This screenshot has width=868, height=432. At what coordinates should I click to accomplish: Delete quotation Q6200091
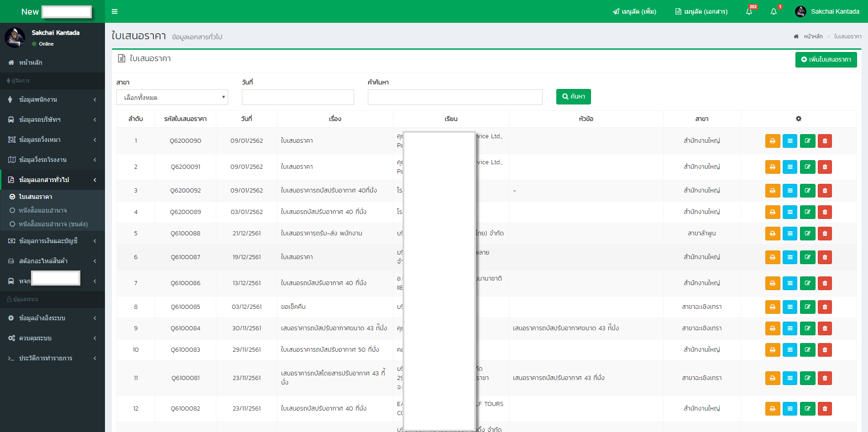pyautogui.click(x=825, y=167)
